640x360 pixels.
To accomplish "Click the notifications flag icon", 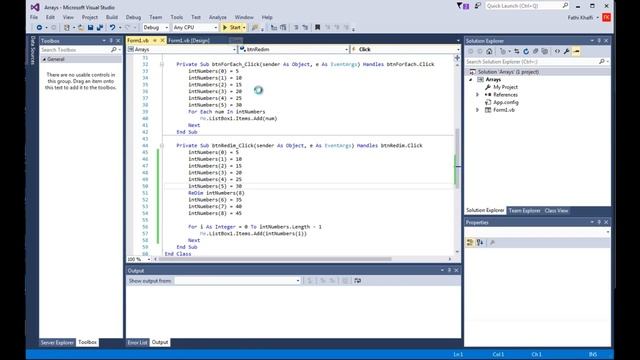I will click(463, 6).
